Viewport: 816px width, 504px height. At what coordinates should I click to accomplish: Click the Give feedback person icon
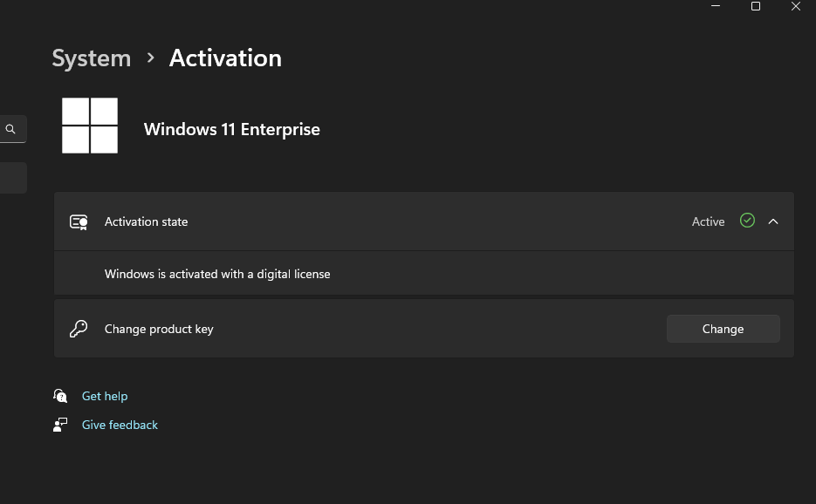click(60, 425)
